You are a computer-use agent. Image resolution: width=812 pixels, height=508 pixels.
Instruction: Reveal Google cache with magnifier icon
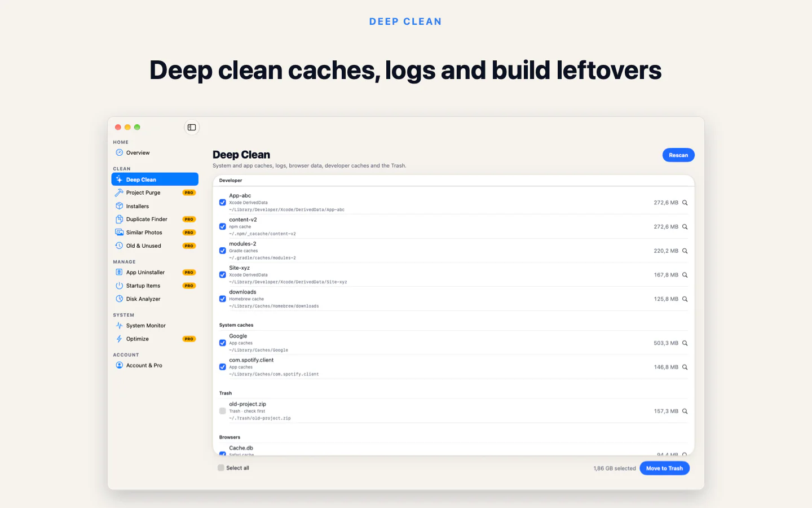[x=685, y=343]
